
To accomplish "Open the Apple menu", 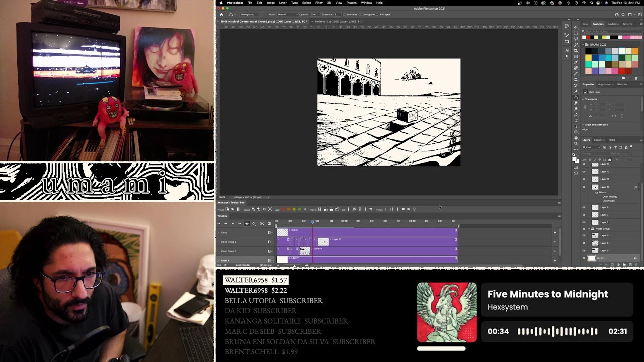I will coord(221,3).
